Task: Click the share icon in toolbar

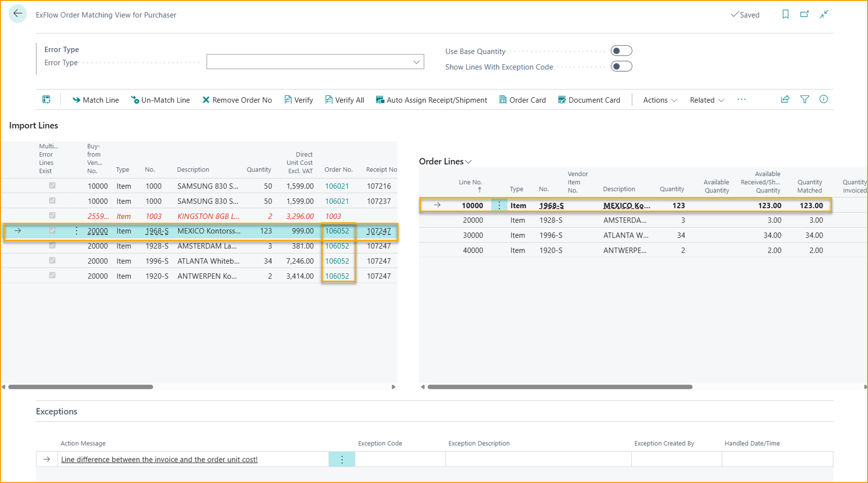Action: [x=785, y=99]
